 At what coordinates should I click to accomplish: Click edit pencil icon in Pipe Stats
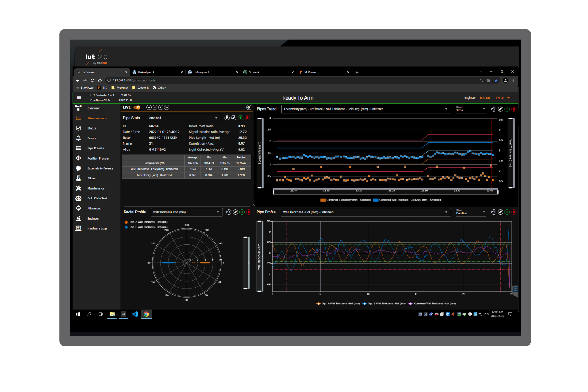(x=234, y=118)
